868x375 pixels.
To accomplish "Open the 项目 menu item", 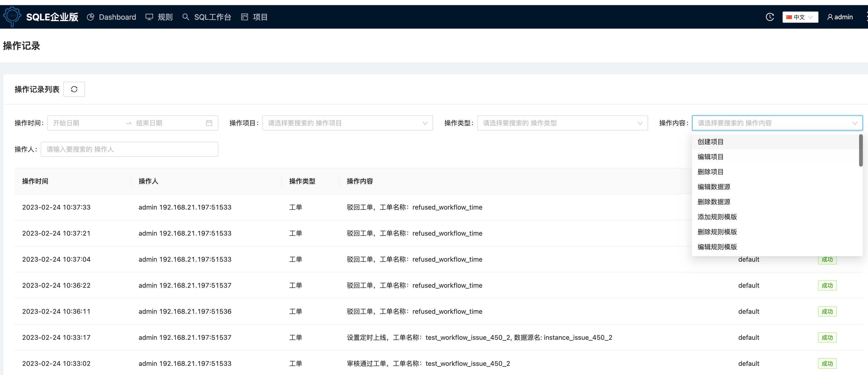I will pos(260,17).
